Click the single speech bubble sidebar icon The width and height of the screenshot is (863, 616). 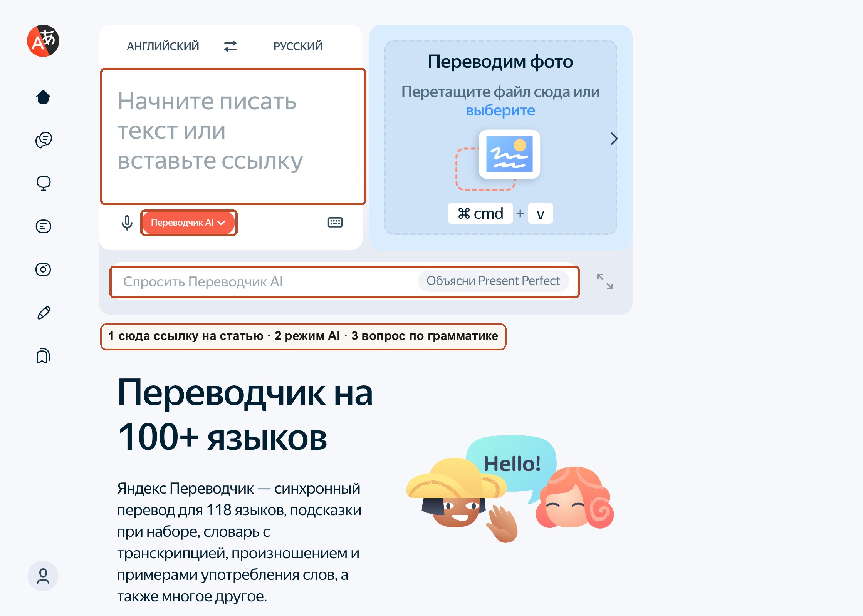coord(44,183)
